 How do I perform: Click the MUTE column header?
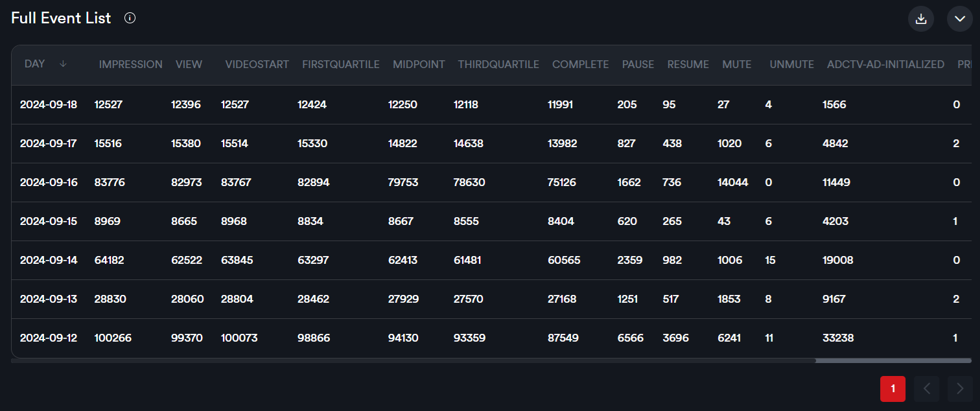736,64
